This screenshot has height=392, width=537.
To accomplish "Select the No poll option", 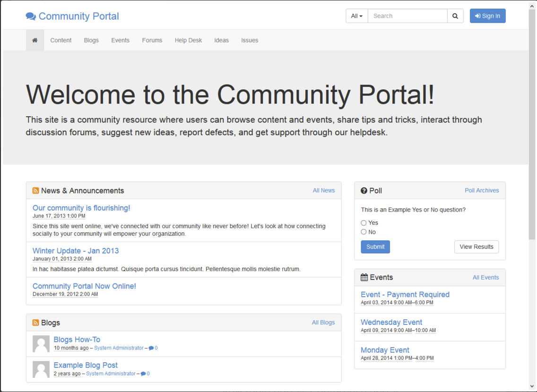I will click(364, 232).
